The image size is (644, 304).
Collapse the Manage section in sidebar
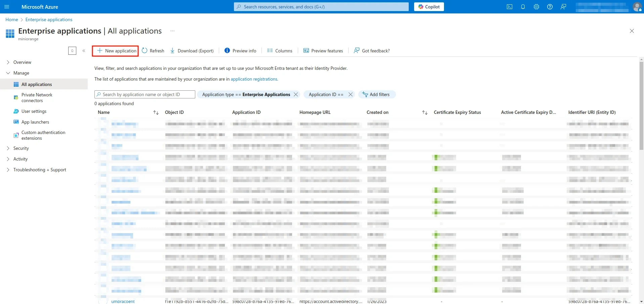point(7,73)
